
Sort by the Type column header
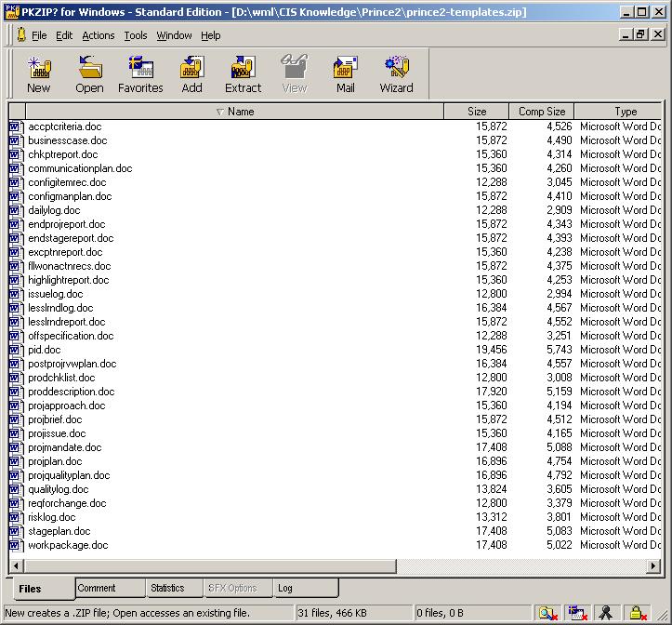(x=618, y=112)
